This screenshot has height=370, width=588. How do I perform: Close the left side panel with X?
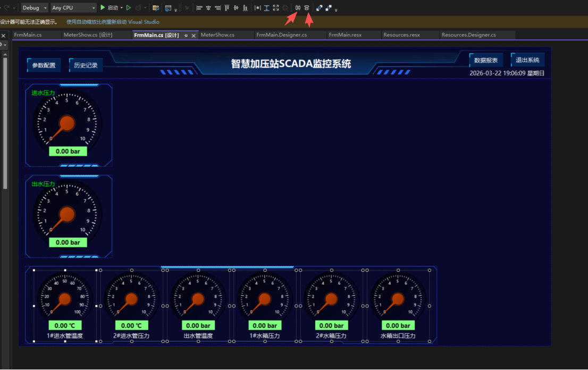(x=3, y=36)
